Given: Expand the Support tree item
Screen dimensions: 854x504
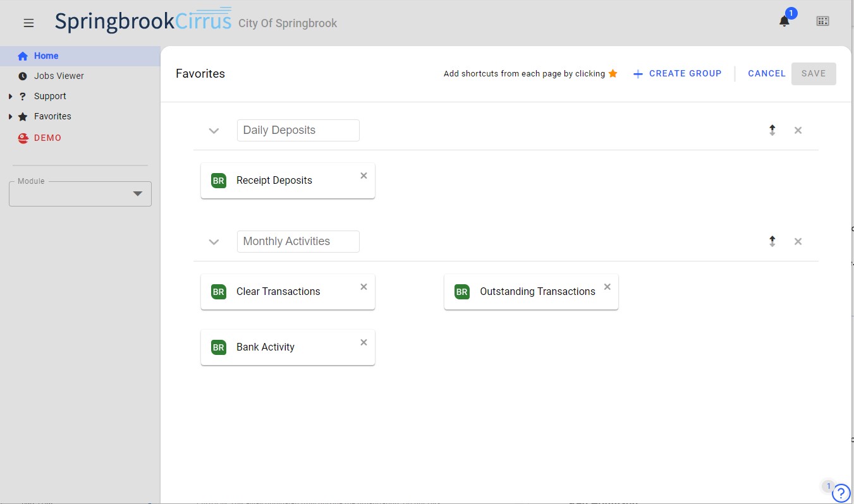Looking at the screenshot, I should (x=10, y=97).
